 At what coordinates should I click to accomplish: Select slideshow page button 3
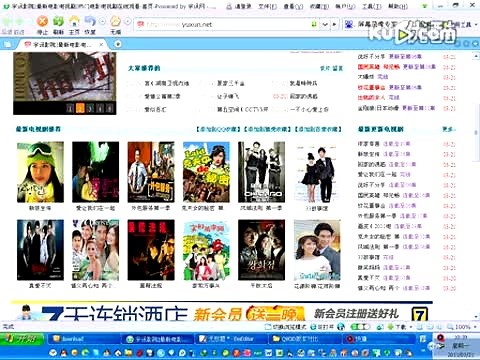coord(90,108)
